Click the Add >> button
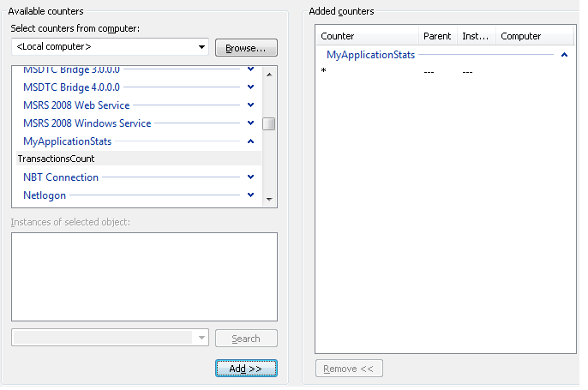The width and height of the screenshot is (588, 390). [x=246, y=369]
